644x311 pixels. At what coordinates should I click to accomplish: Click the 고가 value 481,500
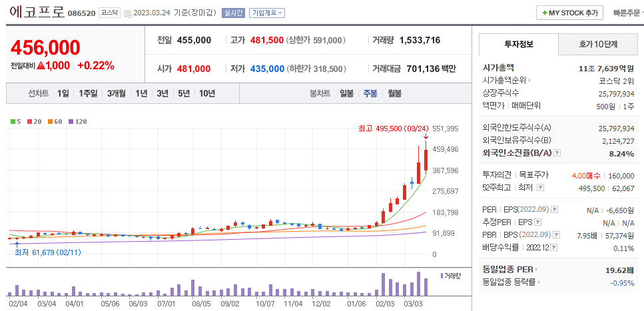click(x=268, y=40)
